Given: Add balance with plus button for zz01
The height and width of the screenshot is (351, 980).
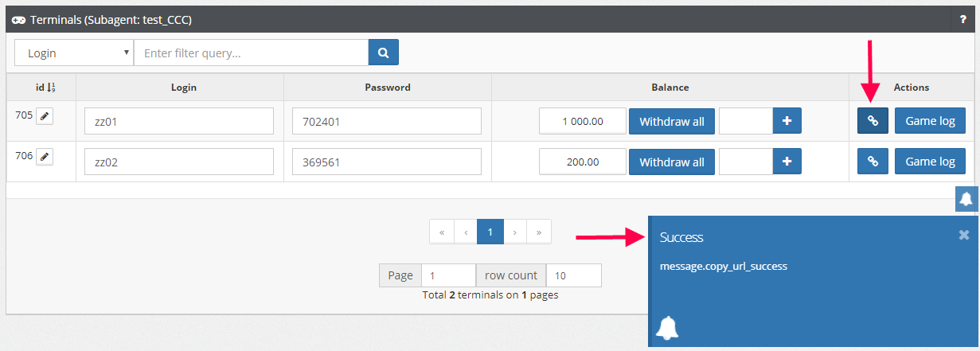Looking at the screenshot, I should pos(787,121).
